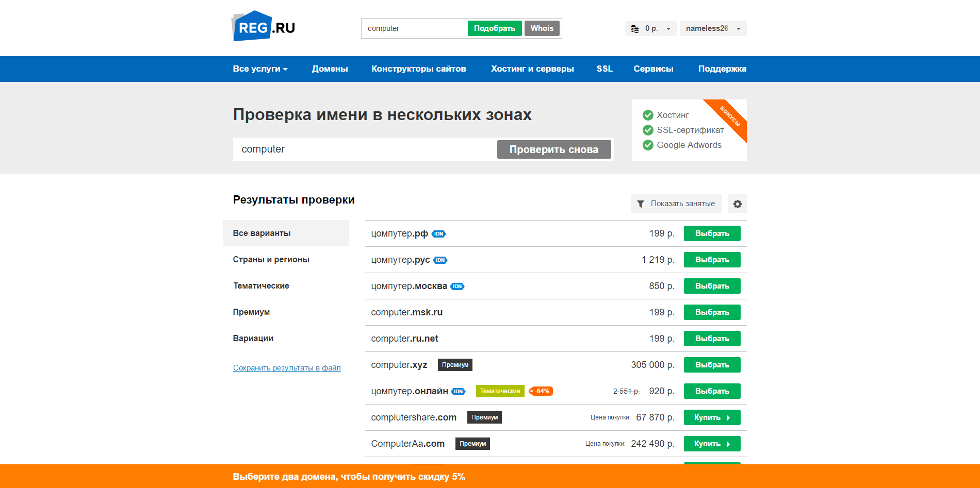Click the REG.RU logo

tap(263, 25)
